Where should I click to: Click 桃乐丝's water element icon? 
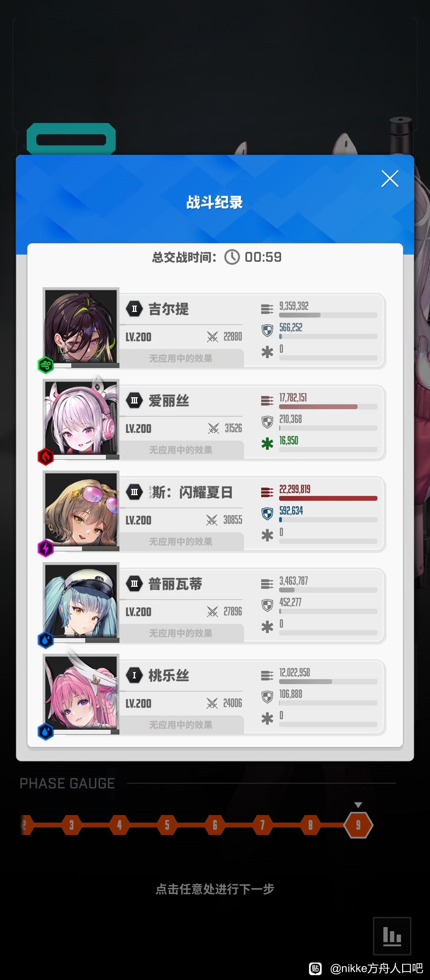point(45,731)
